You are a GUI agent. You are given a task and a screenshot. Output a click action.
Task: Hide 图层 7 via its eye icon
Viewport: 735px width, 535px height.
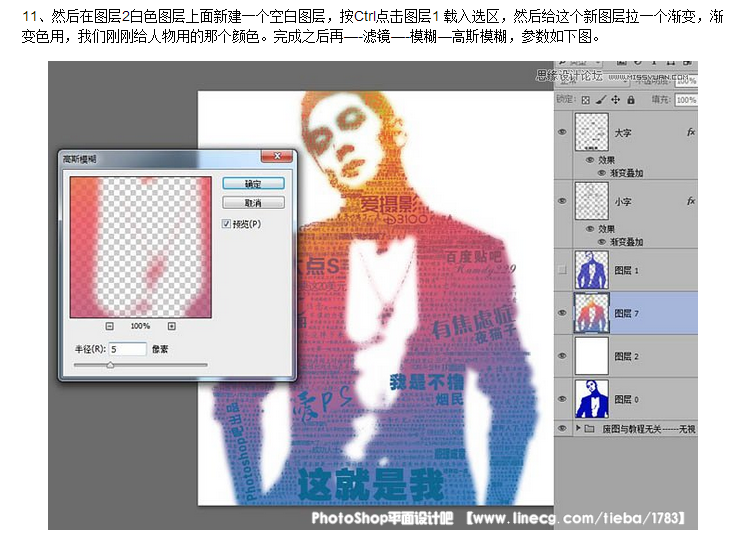562,313
